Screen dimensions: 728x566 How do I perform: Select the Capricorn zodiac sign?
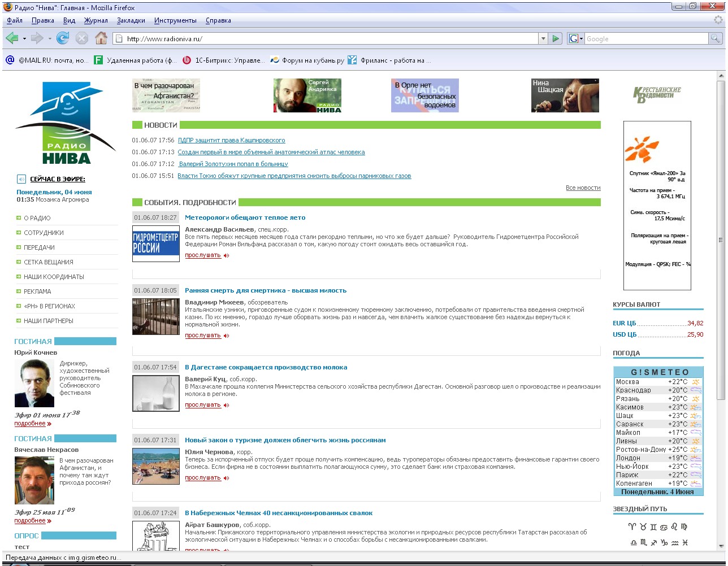[x=664, y=543]
